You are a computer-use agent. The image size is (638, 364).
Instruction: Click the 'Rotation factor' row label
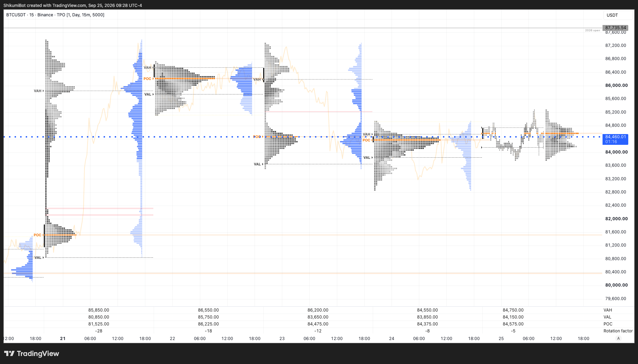[x=618, y=331]
